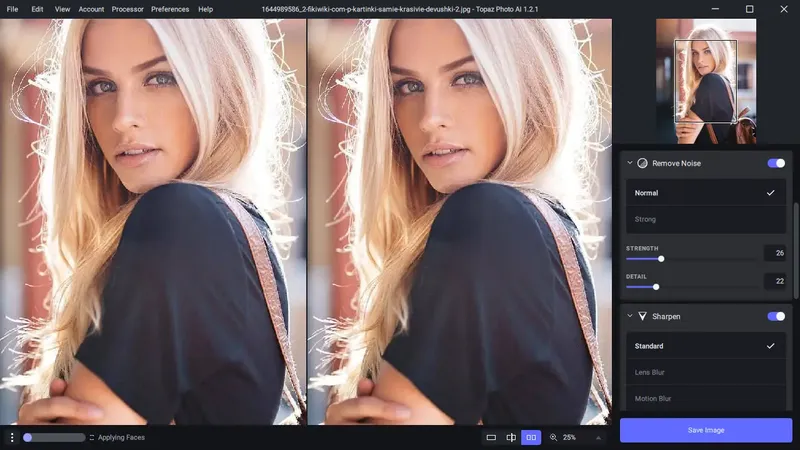This screenshot has height=450, width=800.
Task: Switch to single image view
Action: point(491,437)
